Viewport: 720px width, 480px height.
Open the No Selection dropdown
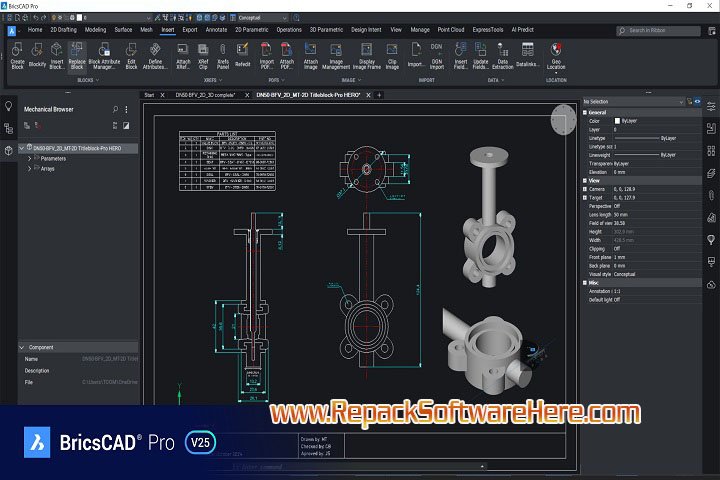(633, 102)
